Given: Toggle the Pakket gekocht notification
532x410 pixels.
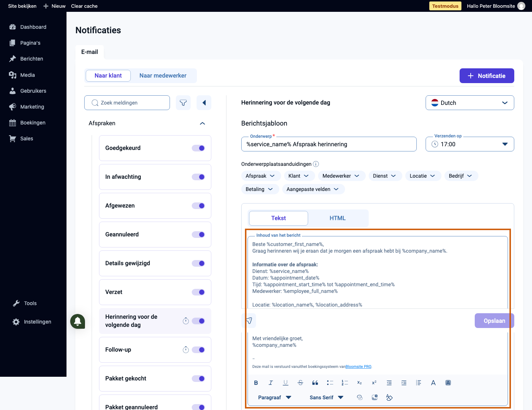Looking at the screenshot, I should [x=198, y=379].
